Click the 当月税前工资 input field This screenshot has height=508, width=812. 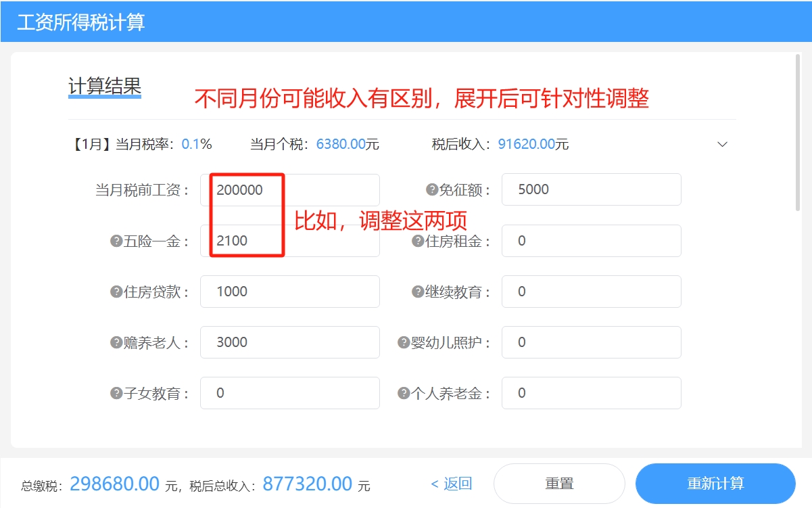click(290, 190)
